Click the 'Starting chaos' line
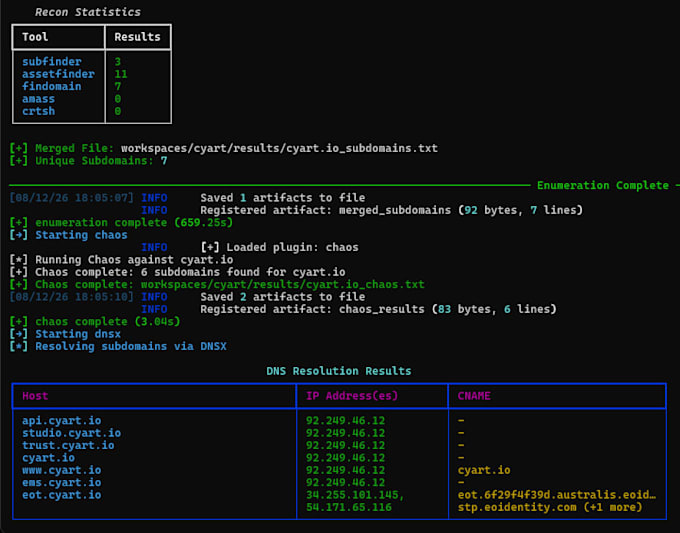This screenshot has height=533, width=680. [69, 235]
